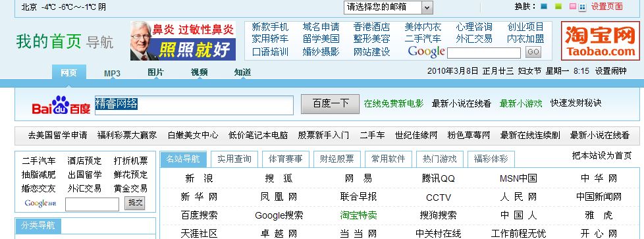Click the sidebar Google search input box
644x239 pixels.
(92, 204)
